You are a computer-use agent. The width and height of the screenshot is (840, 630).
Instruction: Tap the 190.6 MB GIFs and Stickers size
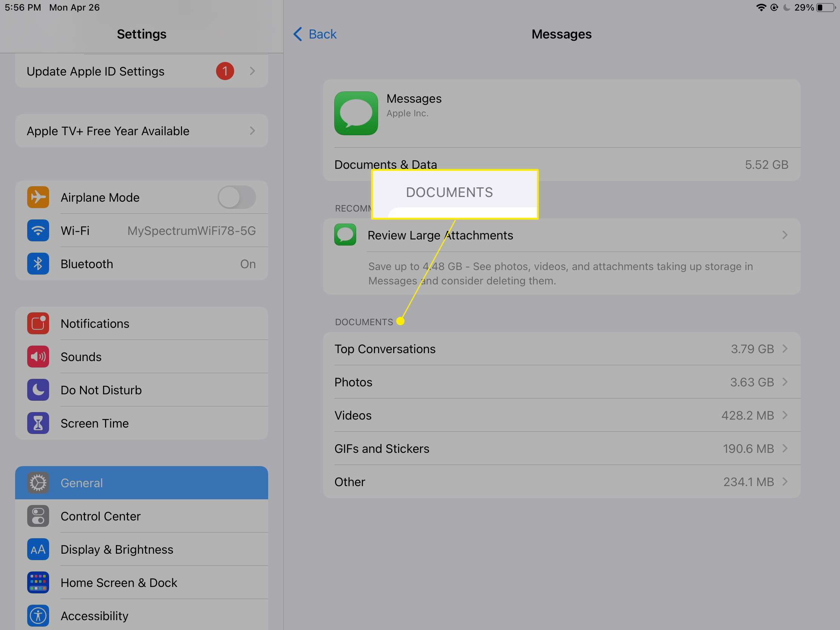point(748,448)
